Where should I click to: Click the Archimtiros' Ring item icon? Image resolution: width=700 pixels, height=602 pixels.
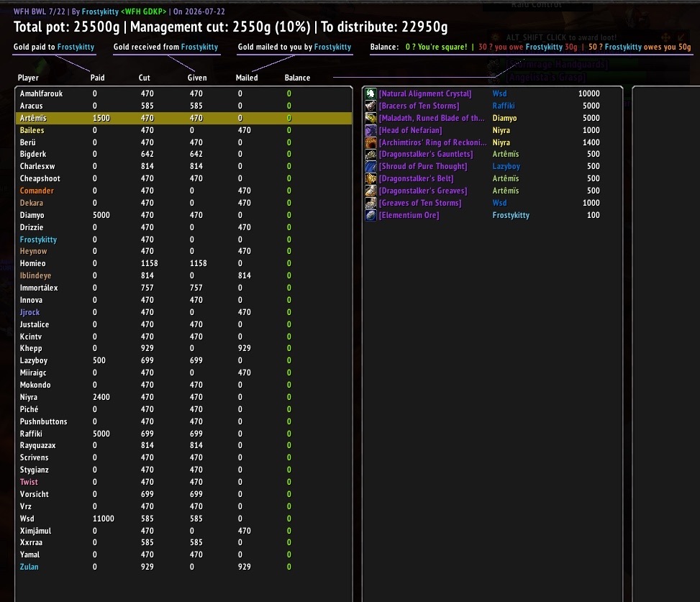371,142
